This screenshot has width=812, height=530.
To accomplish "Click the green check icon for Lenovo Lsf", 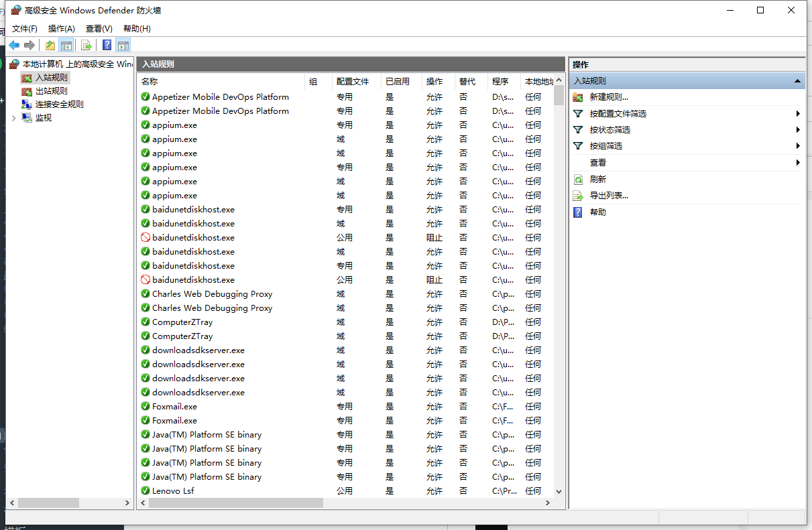I will click(x=146, y=491).
